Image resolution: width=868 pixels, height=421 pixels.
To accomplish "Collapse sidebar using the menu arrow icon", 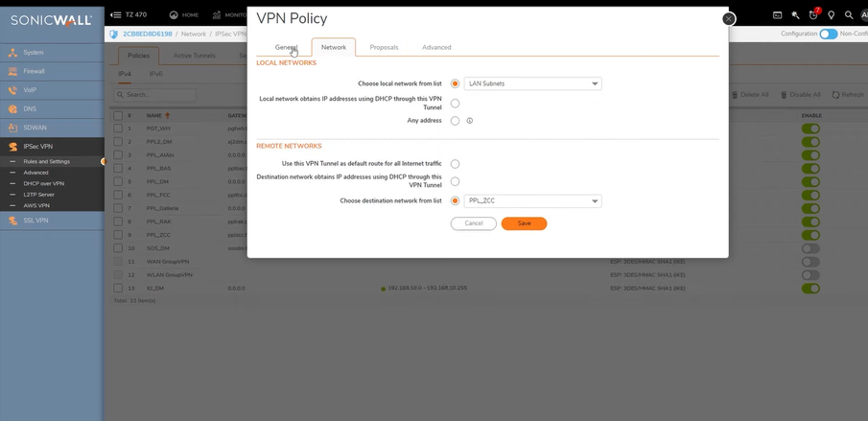I will tap(116, 15).
